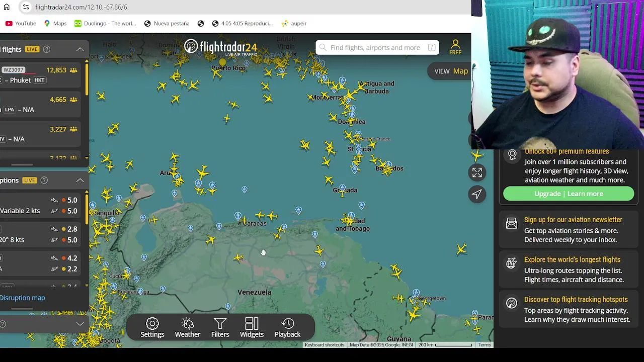
Task: Open the FREE account user icon
Action: [x=455, y=47]
